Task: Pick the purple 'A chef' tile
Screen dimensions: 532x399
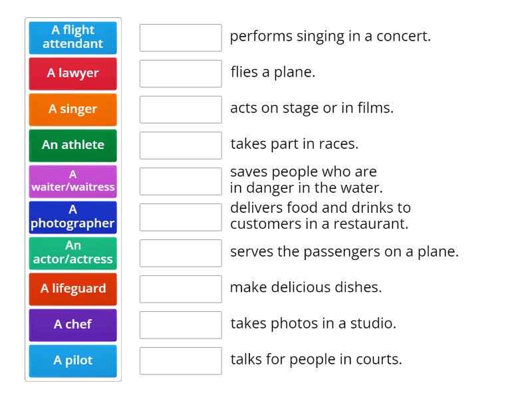Action: [73, 325]
